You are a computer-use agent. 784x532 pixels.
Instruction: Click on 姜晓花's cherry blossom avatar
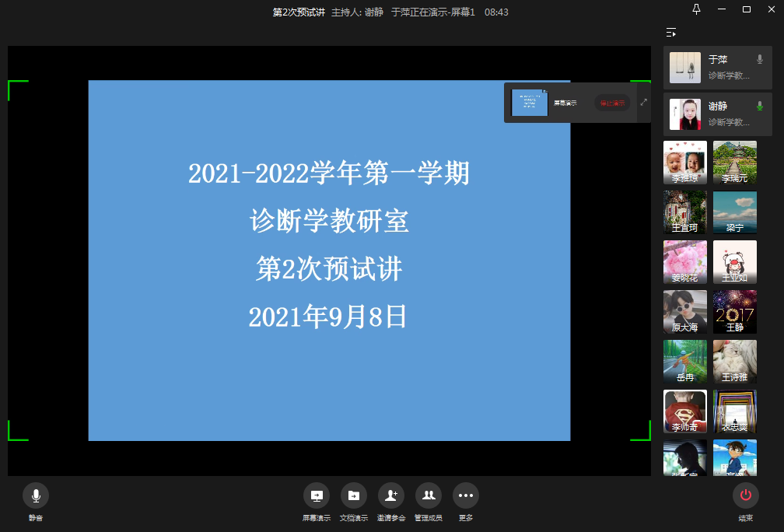[684, 262]
